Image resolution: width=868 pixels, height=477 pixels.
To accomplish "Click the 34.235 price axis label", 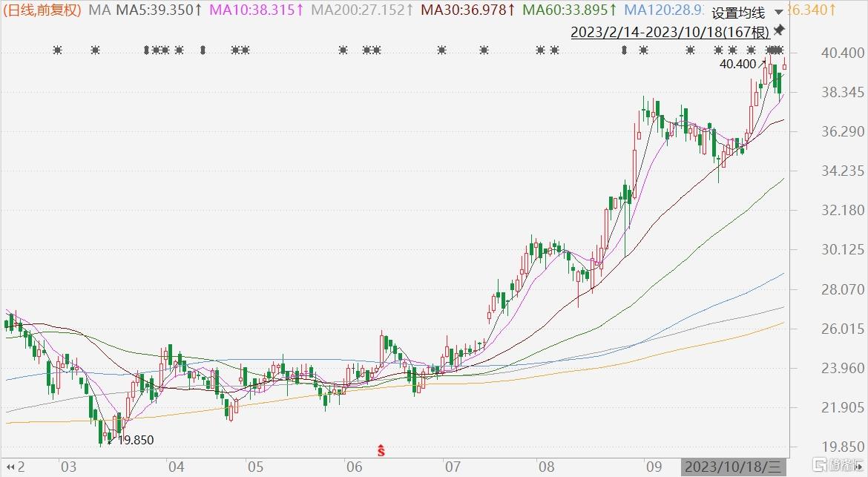I will tap(843, 171).
